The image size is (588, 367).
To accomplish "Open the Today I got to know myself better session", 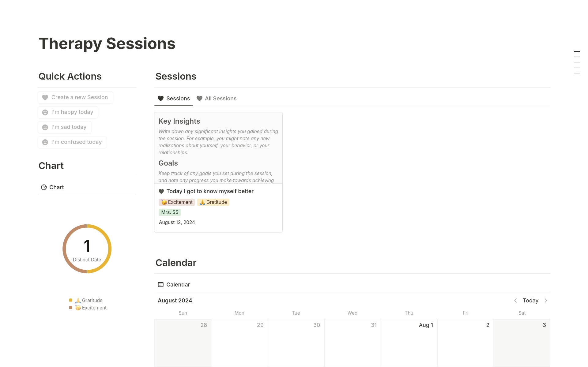I will (x=210, y=191).
